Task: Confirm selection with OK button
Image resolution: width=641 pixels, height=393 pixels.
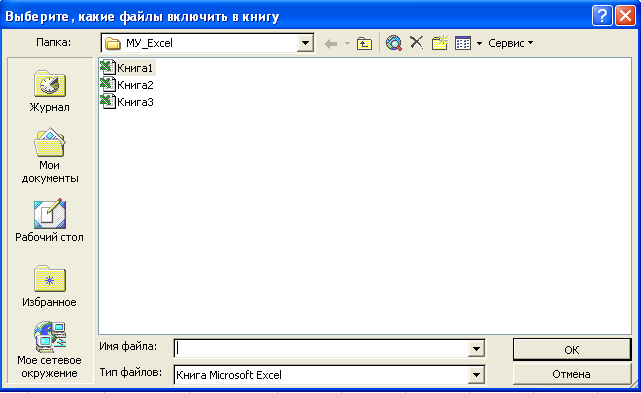Action: 572,350
